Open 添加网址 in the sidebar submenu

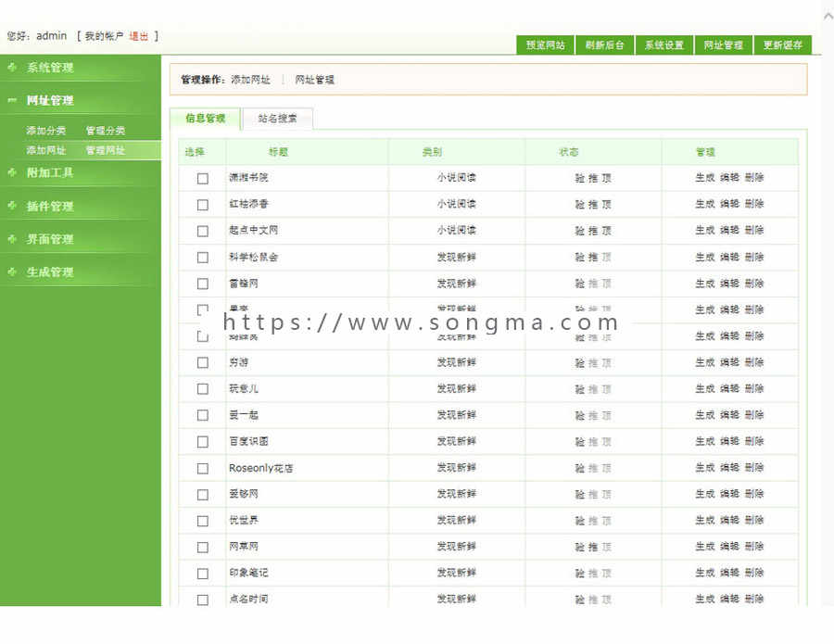click(45, 150)
